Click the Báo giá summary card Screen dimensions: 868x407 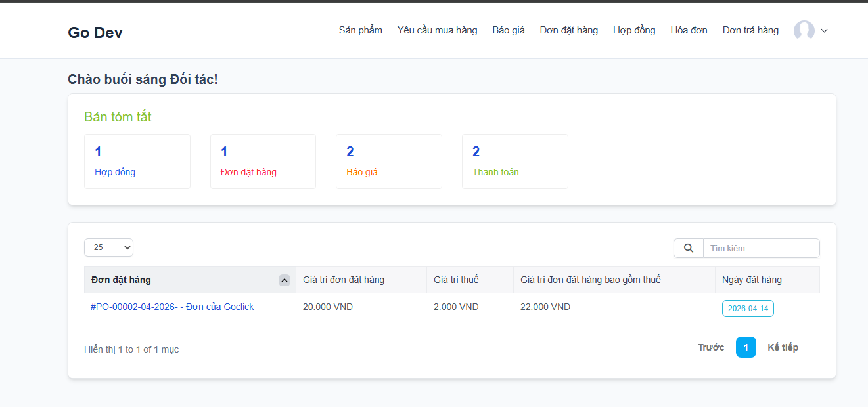pos(388,161)
